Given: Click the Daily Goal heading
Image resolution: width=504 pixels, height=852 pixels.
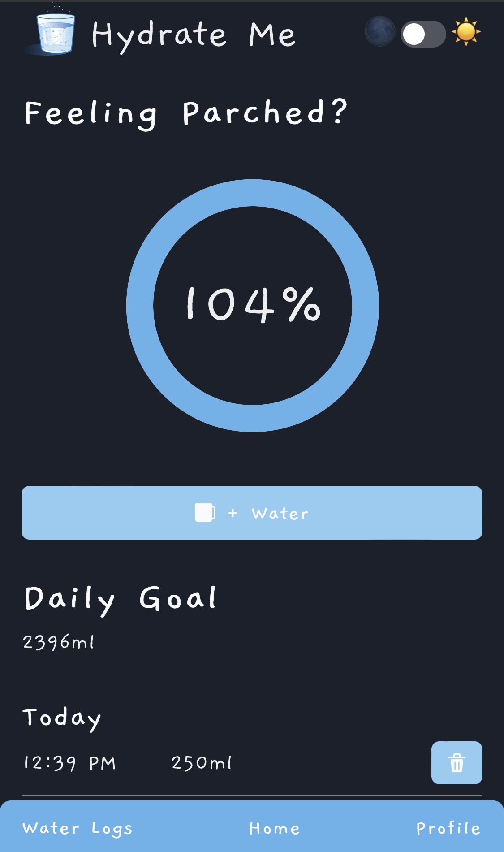Looking at the screenshot, I should [x=121, y=598].
